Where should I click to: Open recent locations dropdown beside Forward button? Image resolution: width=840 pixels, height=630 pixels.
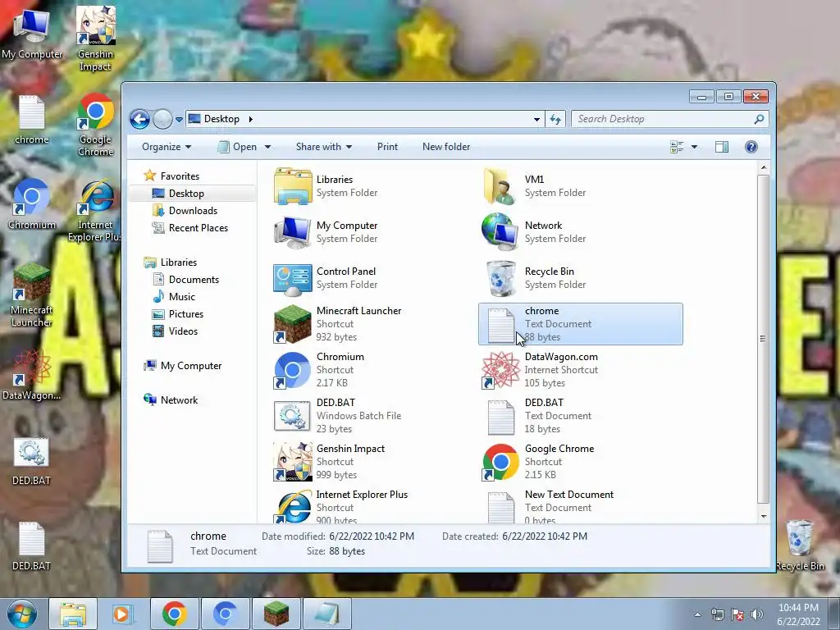pyautogui.click(x=179, y=120)
